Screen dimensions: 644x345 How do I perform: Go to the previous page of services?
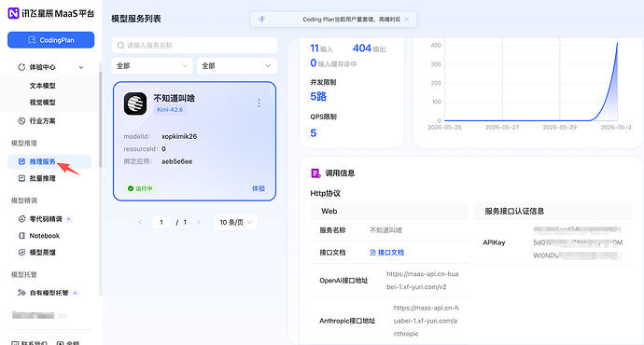[x=140, y=222]
